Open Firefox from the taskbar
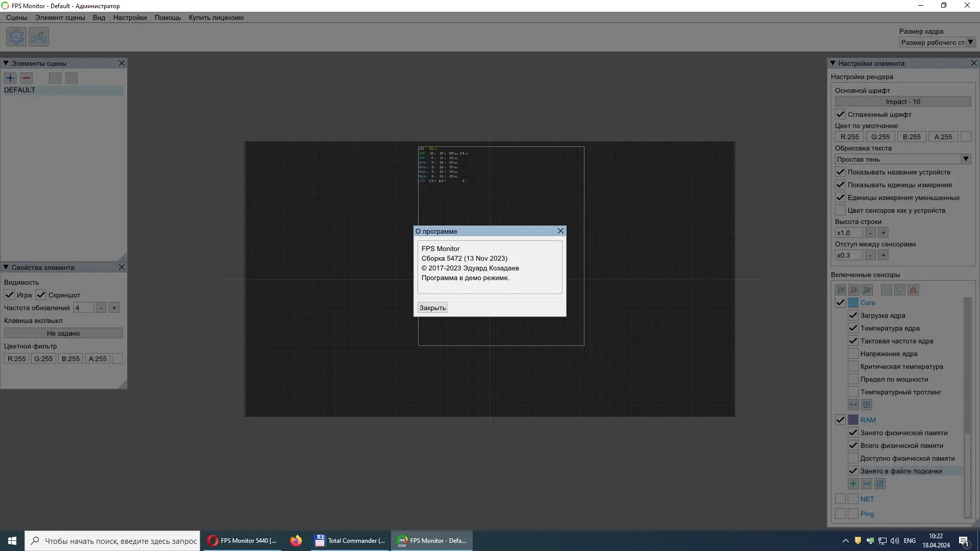The height and width of the screenshot is (551, 980). [x=296, y=540]
